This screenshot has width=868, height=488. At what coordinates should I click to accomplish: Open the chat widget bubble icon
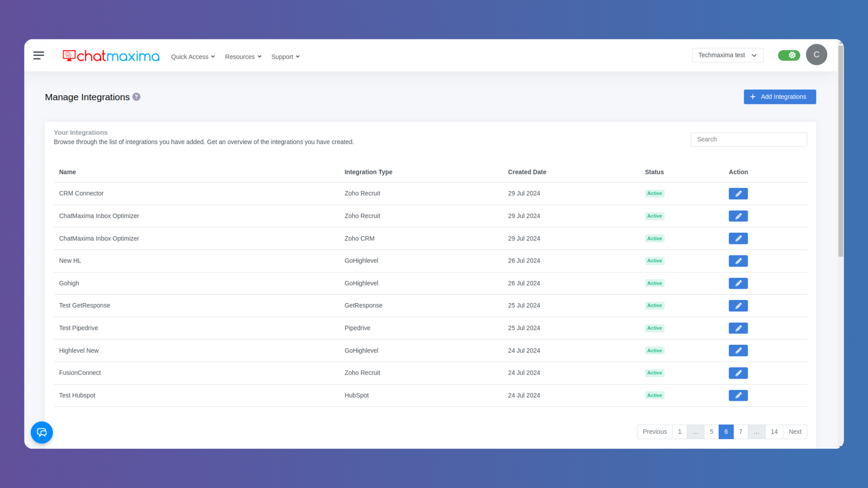(42, 432)
